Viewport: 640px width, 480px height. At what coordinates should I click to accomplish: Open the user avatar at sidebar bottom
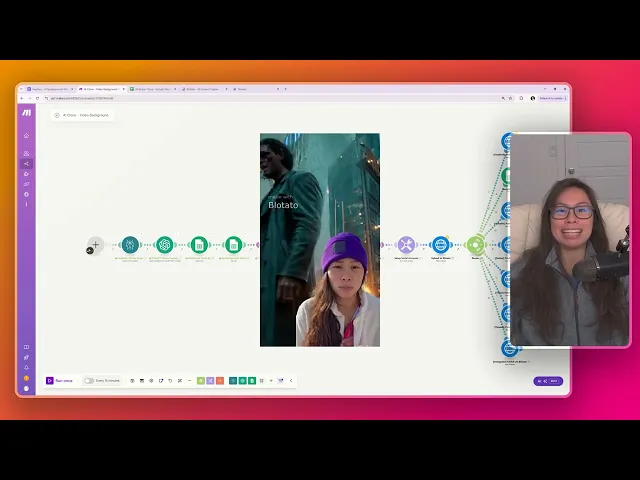click(27, 389)
